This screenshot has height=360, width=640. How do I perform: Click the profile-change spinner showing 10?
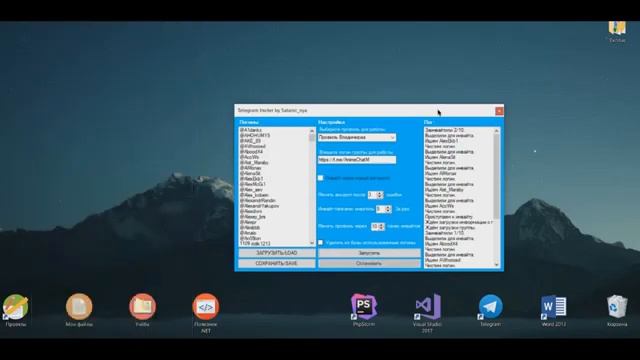click(x=378, y=226)
